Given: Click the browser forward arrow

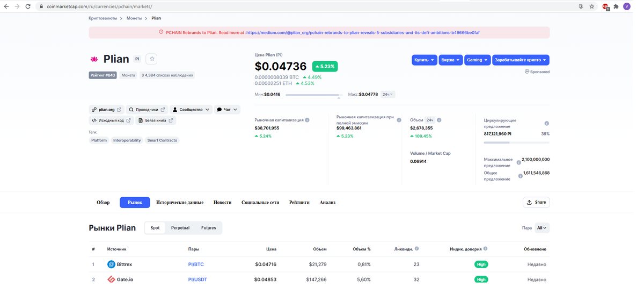Looking at the screenshot, I should pos(17,6).
